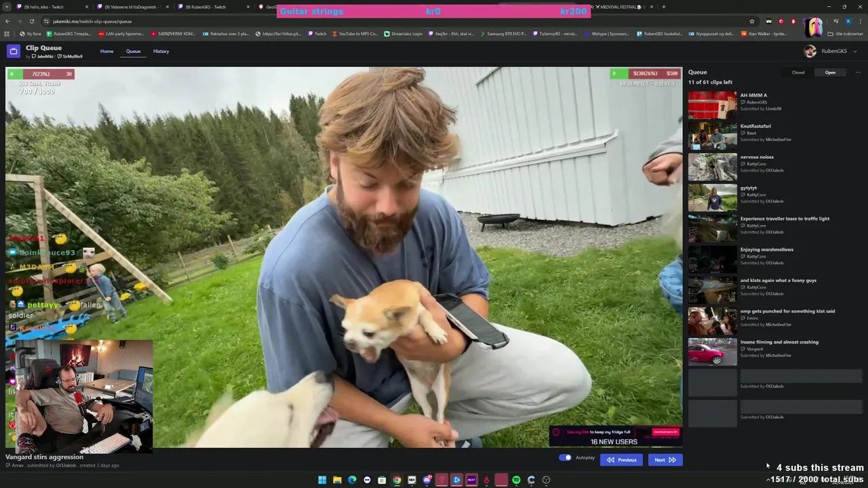The height and width of the screenshot is (488, 868).
Task: Launch Microsoft Edge from the taskbar
Action: coord(352,480)
